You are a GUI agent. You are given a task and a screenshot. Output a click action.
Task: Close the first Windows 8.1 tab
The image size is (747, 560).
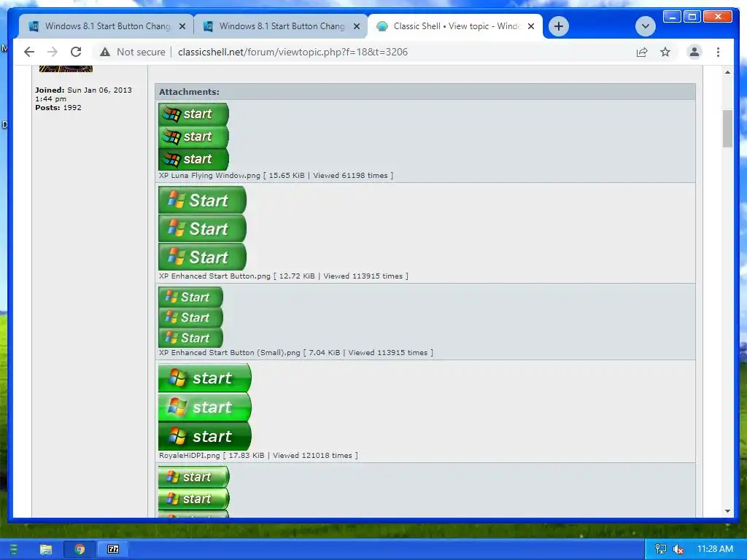[182, 27]
